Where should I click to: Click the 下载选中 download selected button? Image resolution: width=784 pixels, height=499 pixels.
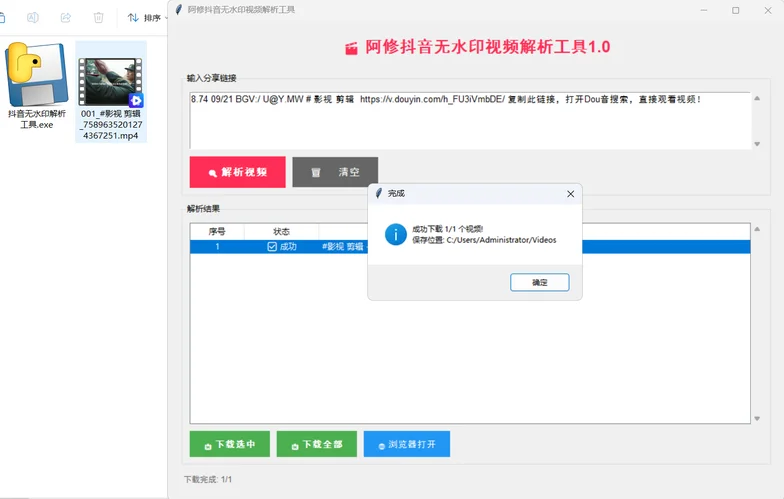[230, 444]
